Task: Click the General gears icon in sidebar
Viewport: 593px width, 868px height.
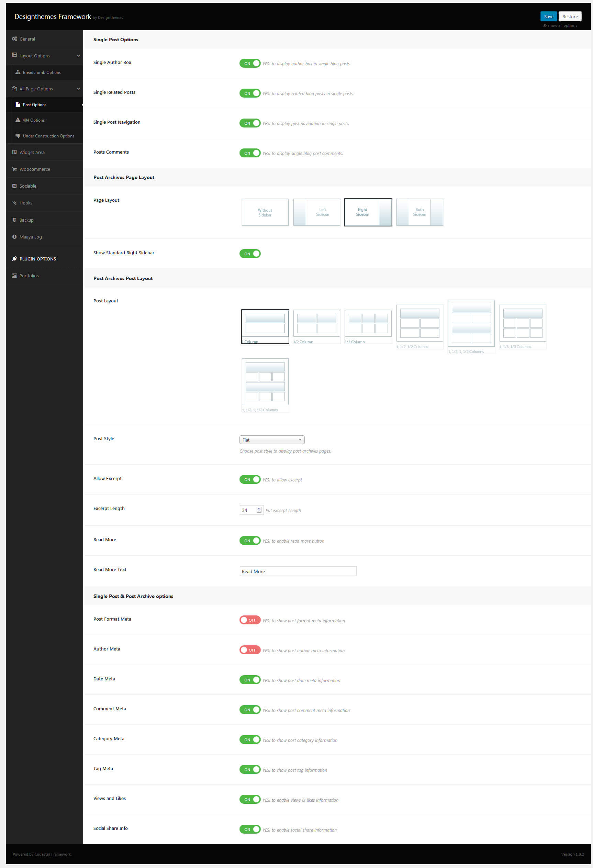Action: [x=14, y=39]
